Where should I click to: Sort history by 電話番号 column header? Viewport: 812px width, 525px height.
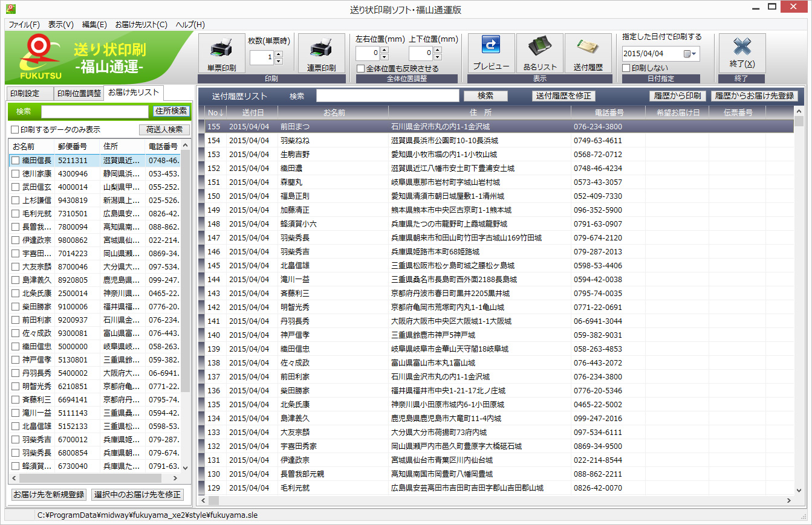(608, 112)
